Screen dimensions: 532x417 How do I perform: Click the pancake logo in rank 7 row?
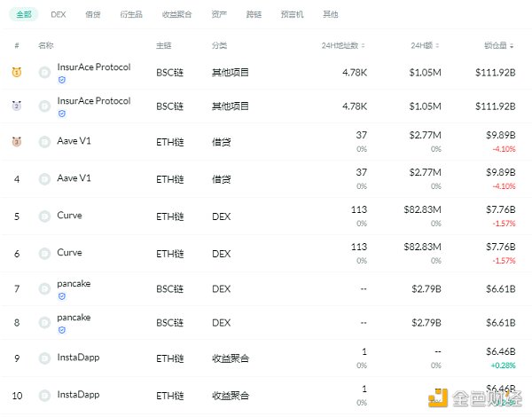[x=44, y=288]
